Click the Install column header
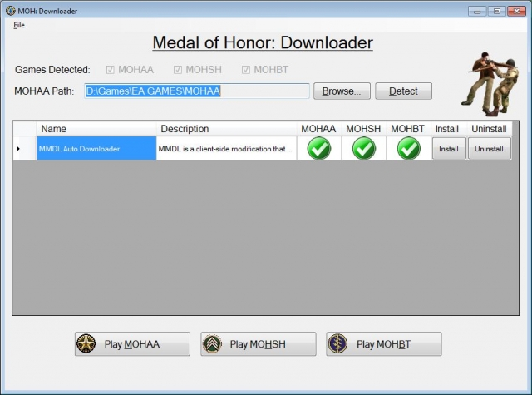The width and height of the screenshot is (532, 395). pos(449,129)
